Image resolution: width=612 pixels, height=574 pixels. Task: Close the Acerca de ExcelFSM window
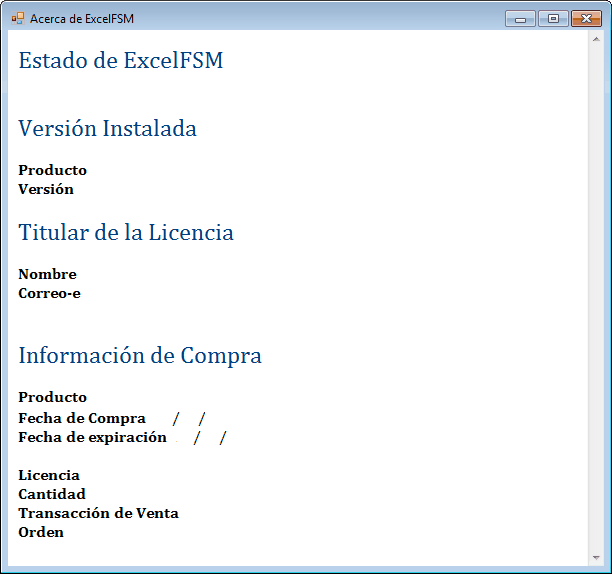point(586,18)
